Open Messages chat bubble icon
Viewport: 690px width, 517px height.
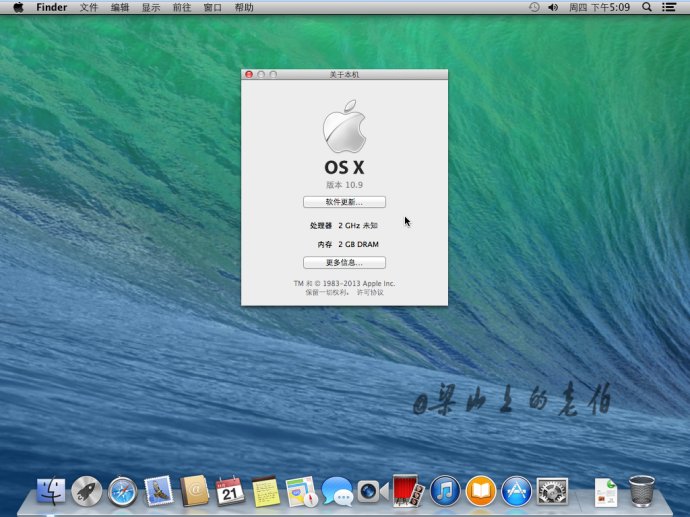click(337, 491)
